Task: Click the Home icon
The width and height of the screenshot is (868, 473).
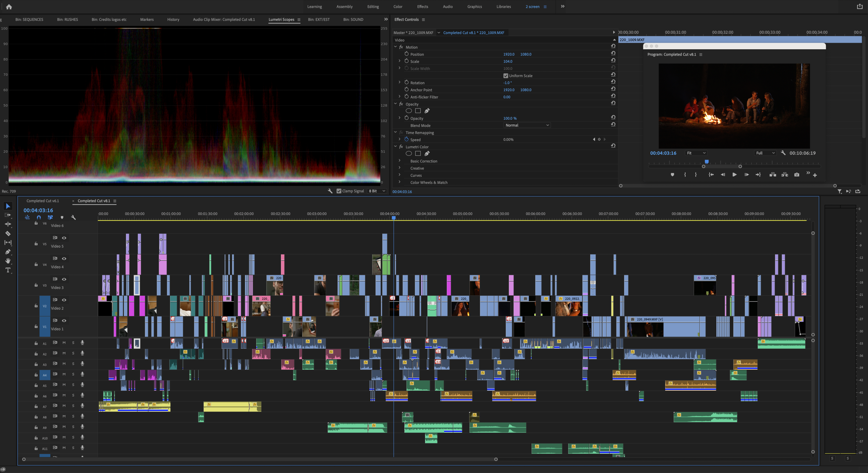Action: click(9, 7)
